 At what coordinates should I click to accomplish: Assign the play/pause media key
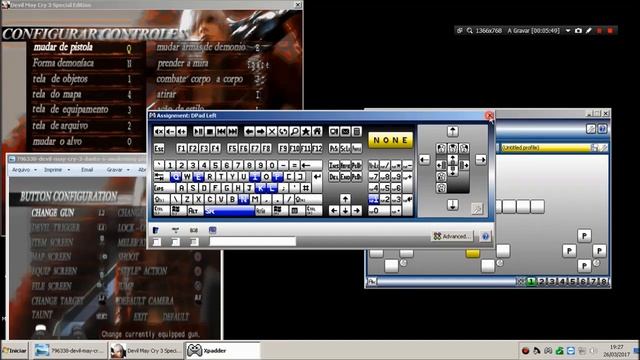198,131
